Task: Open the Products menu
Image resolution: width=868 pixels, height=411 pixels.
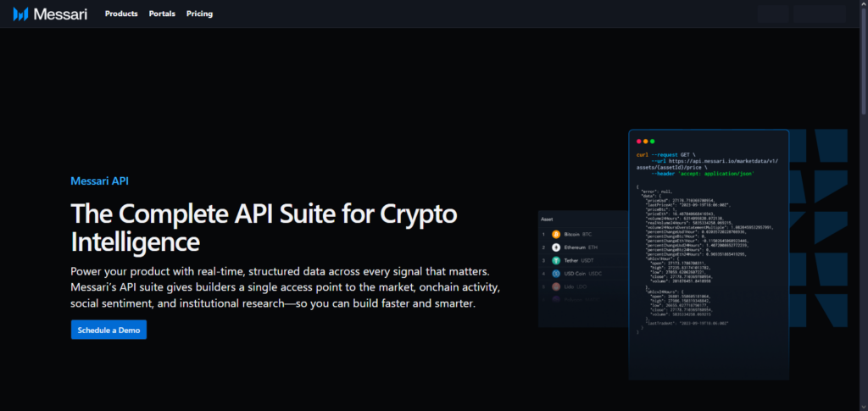Action: click(x=121, y=14)
